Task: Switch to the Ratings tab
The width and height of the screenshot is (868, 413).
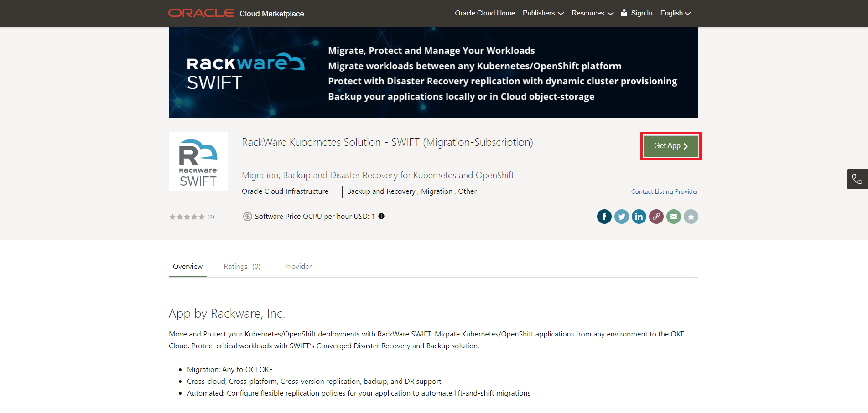Action: (242, 267)
